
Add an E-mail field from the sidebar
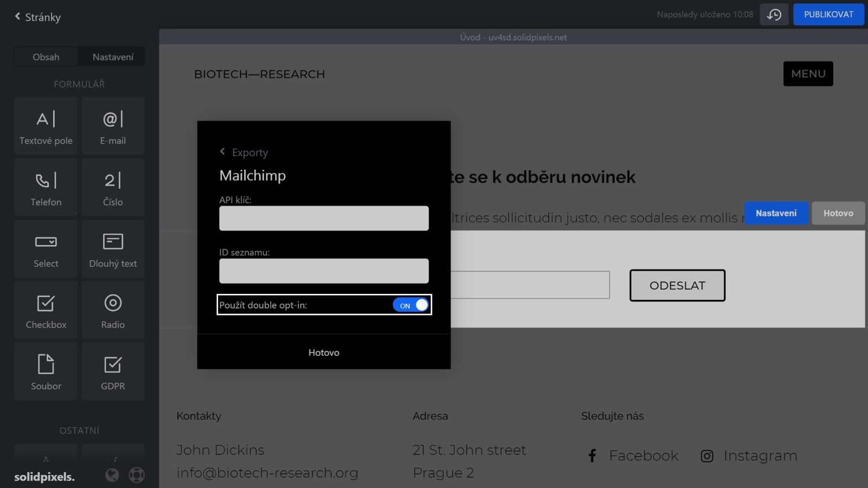coord(112,126)
